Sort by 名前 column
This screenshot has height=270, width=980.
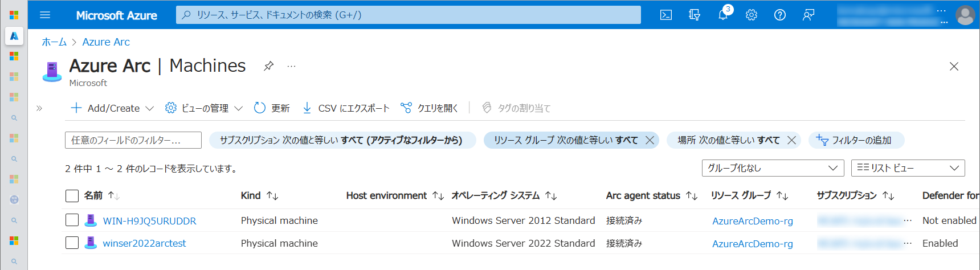pyautogui.click(x=101, y=195)
